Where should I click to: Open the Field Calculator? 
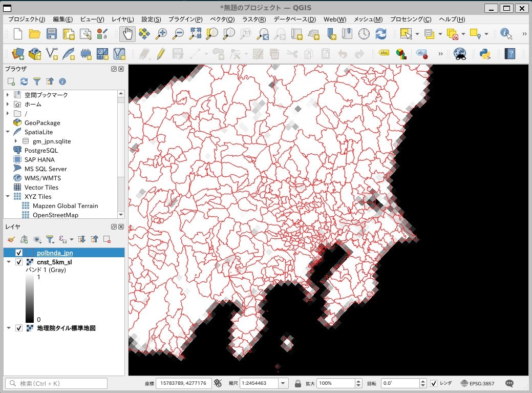coord(259,54)
